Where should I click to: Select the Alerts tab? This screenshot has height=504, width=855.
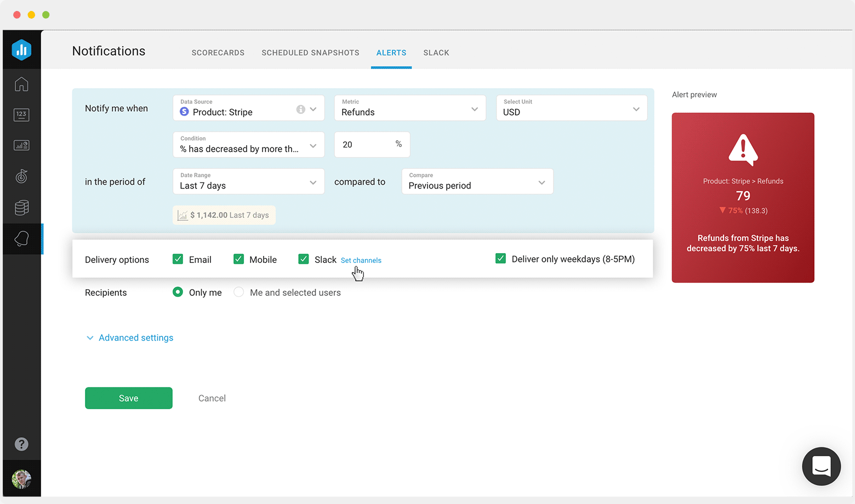point(391,53)
